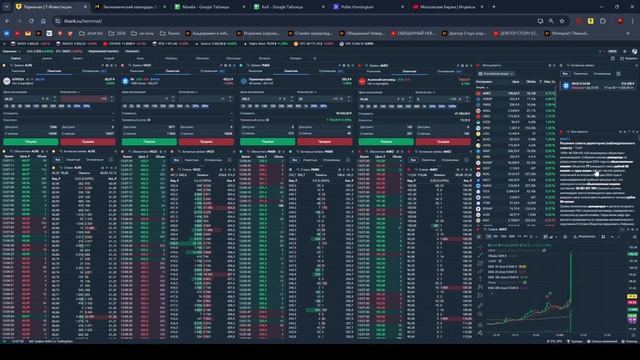Switch to the Московская Биржа | Индексы browser tab

click(x=448, y=7)
